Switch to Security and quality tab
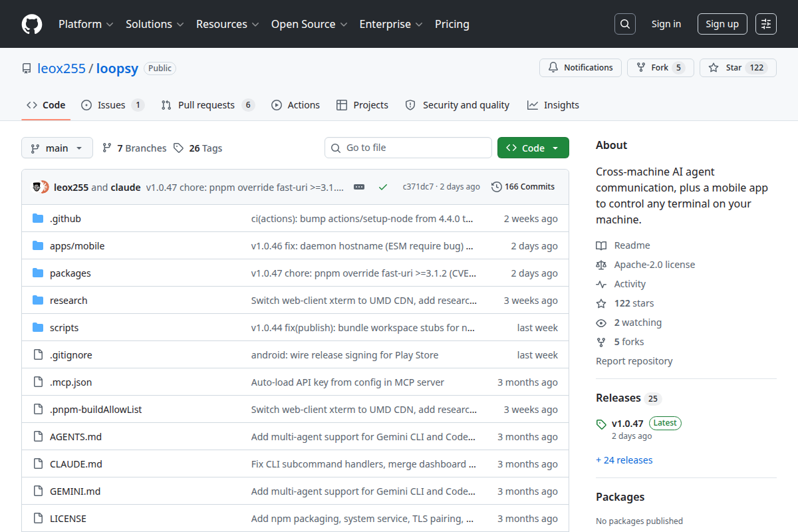Screen dimensions: 798x532 pos(458,105)
